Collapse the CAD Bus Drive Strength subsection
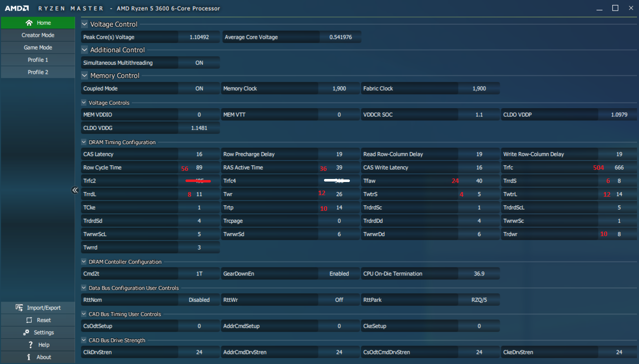639x364 pixels. [84, 341]
